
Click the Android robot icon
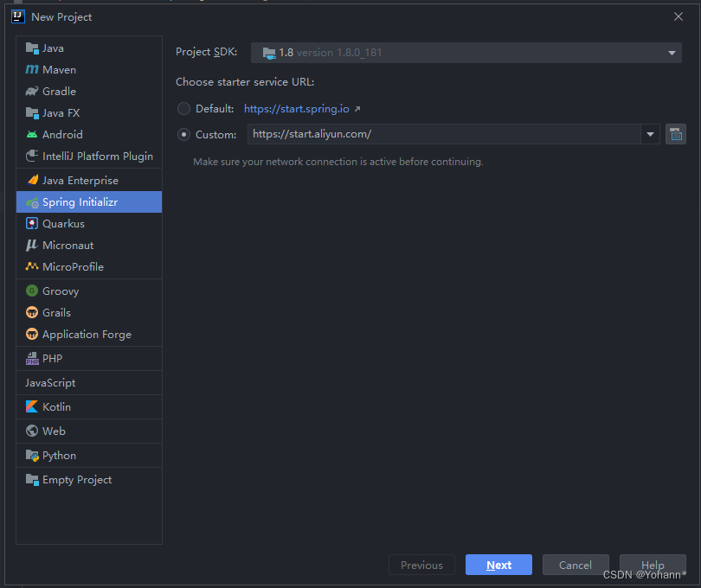[x=32, y=135]
